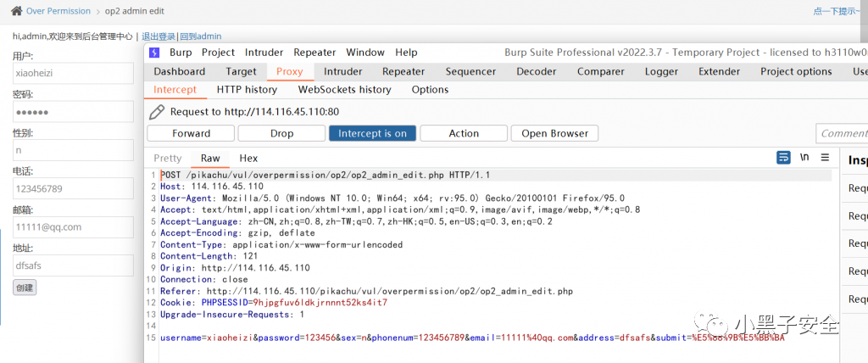Click the 退出登录 logout link

click(159, 36)
